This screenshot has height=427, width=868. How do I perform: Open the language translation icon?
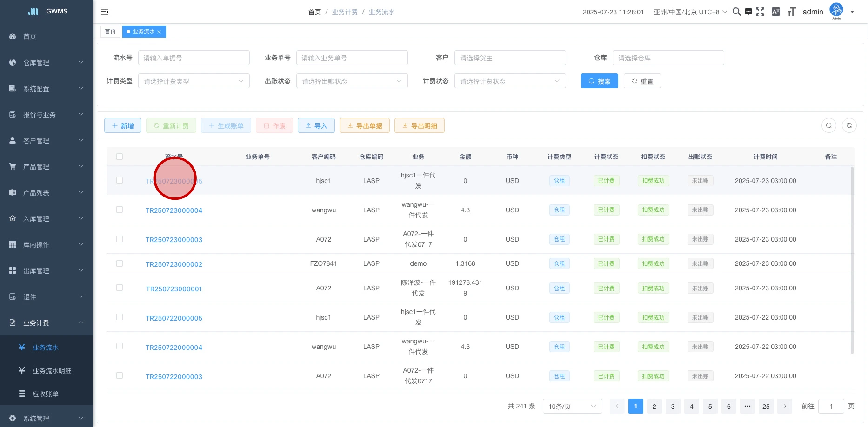(x=775, y=12)
